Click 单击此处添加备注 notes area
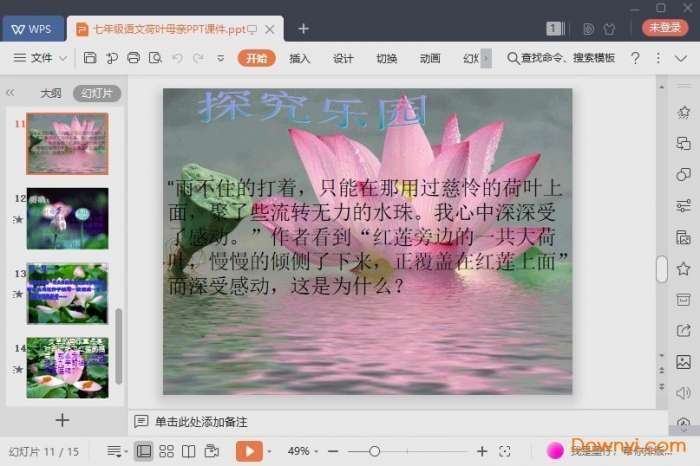Image resolution: width=700 pixels, height=466 pixels. click(x=201, y=422)
